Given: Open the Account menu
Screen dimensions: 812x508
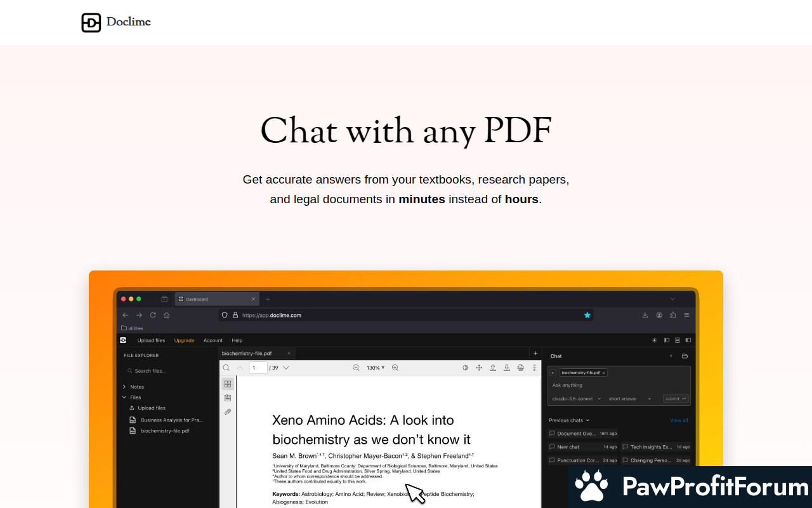Looking at the screenshot, I should point(213,340).
